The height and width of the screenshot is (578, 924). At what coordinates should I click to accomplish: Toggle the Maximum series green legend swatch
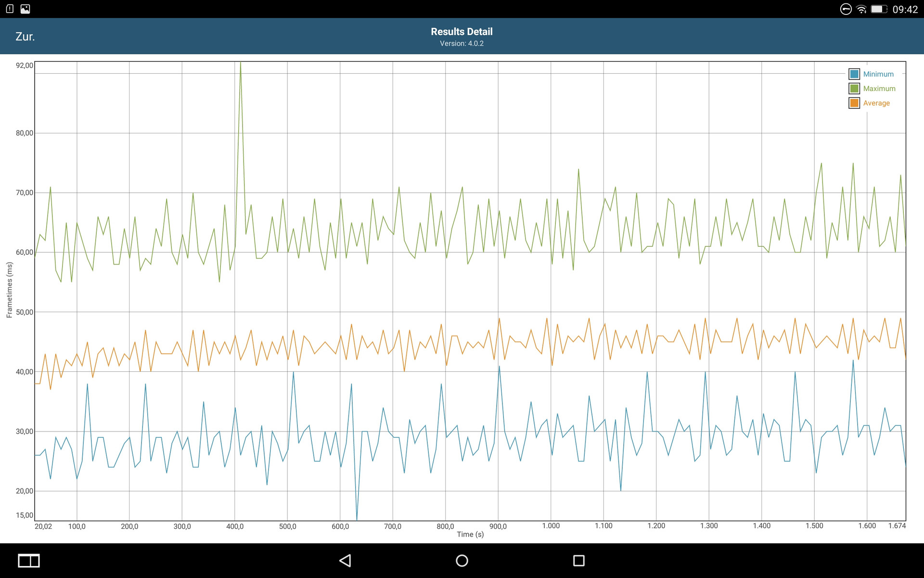(854, 89)
